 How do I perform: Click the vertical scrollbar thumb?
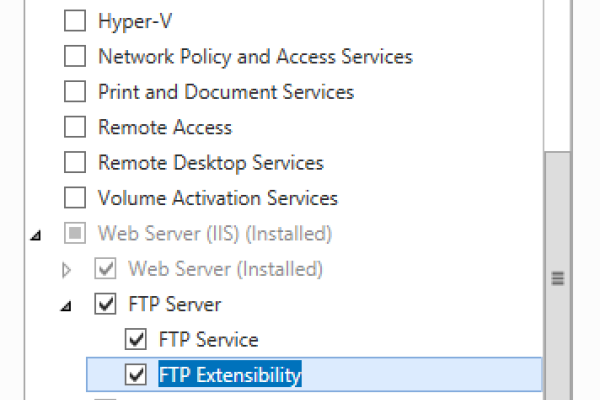pyautogui.click(x=558, y=280)
